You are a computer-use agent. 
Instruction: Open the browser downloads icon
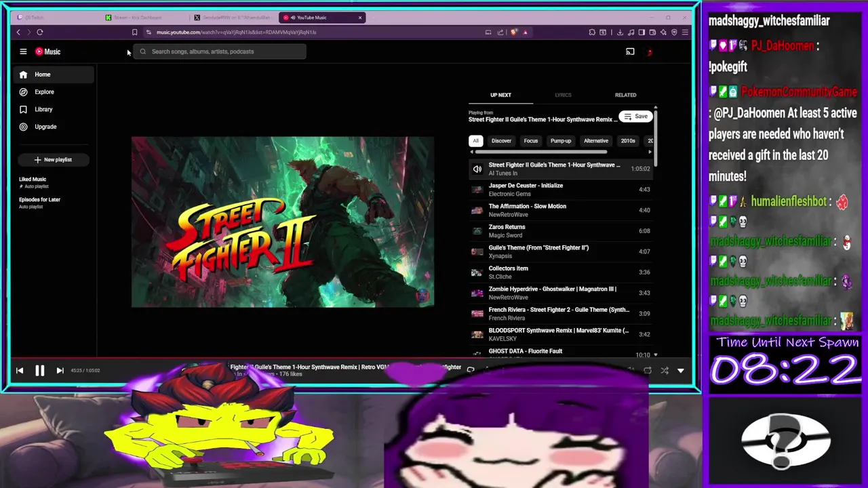point(620,32)
